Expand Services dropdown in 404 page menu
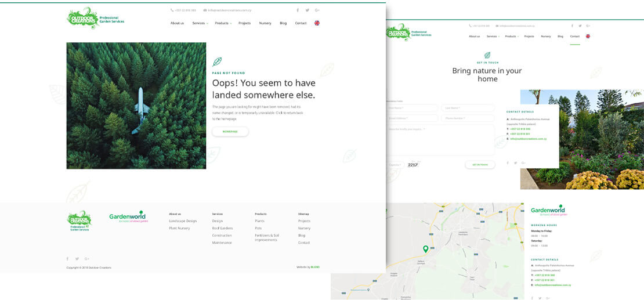 pyautogui.click(x=200, y=23)
